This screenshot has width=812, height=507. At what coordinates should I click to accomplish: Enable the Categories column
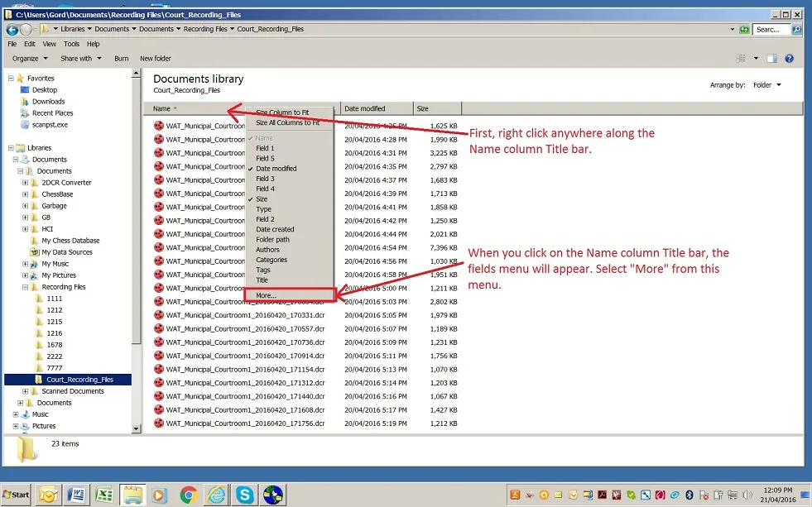point(271,260)
